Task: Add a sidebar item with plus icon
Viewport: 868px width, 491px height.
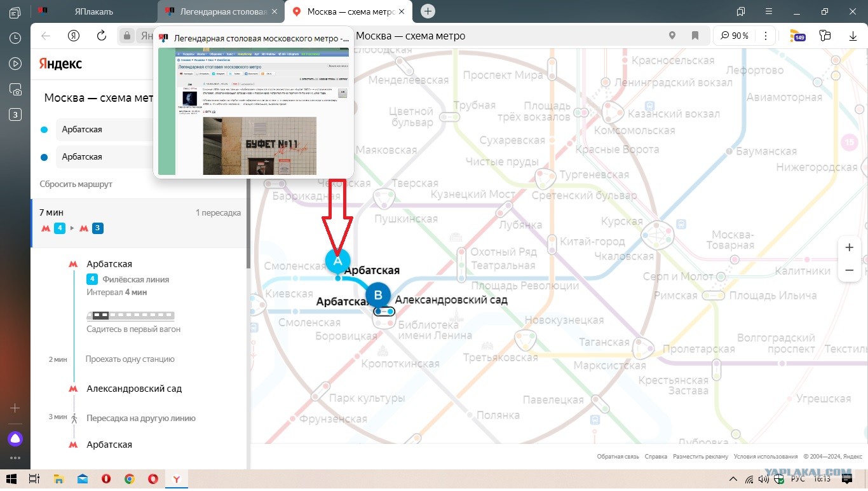Action: (15, 408)
